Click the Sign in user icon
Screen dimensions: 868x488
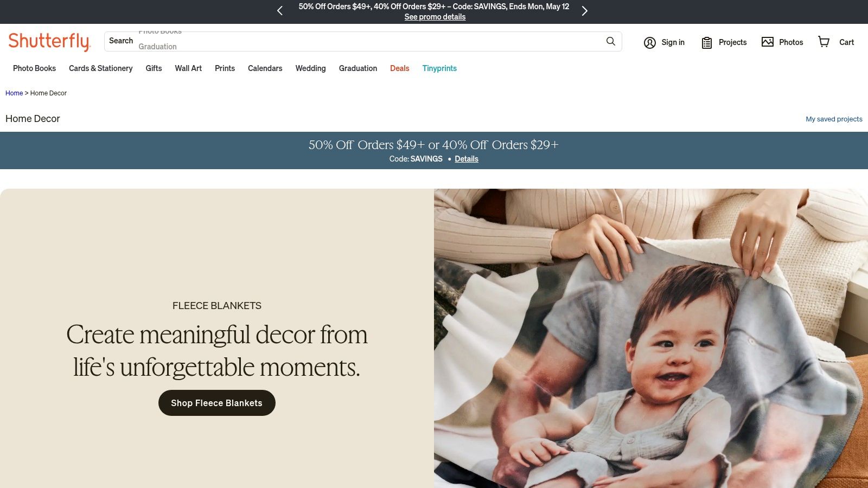click(649, 42)
